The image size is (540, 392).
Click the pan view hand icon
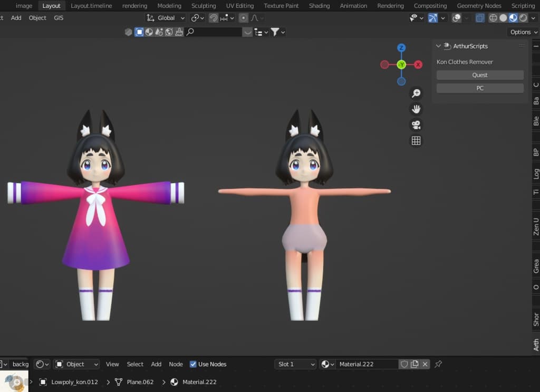coord(416,109)
